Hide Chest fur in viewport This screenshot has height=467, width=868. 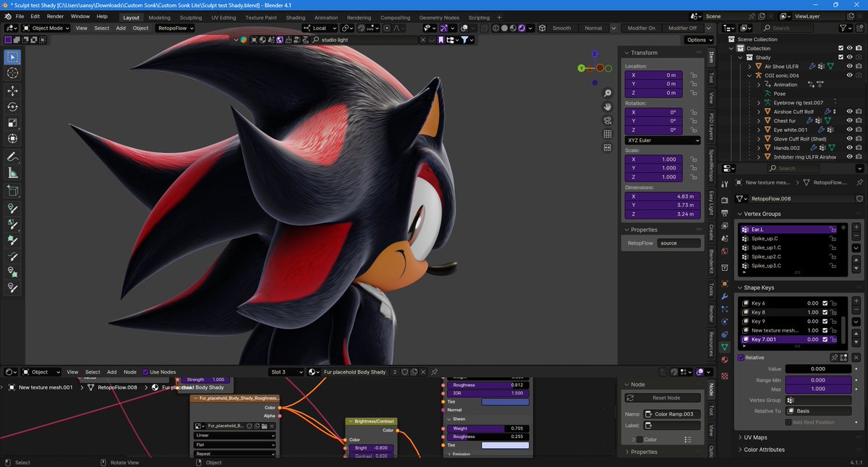pyautogui.click(x=850, y=121)
